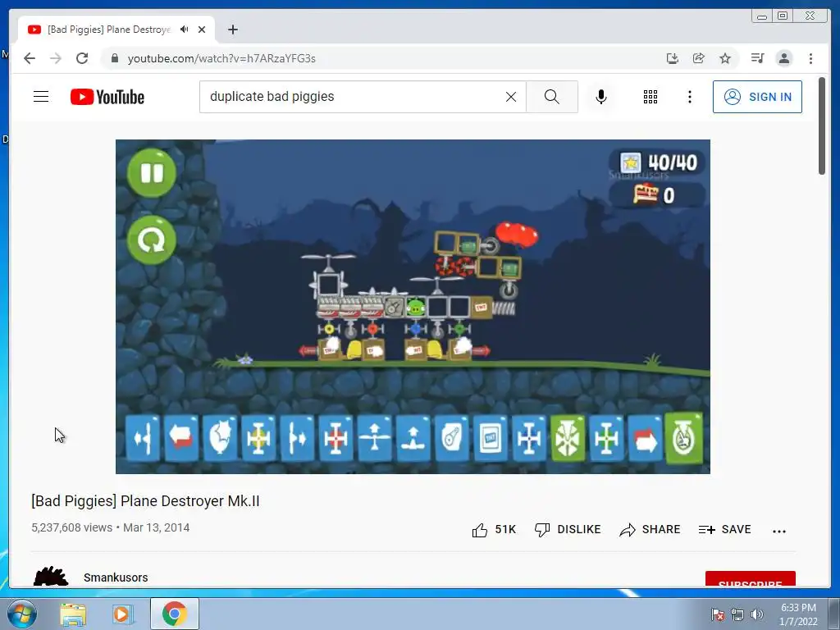Bookmark this tab with the star

point(725,58)
